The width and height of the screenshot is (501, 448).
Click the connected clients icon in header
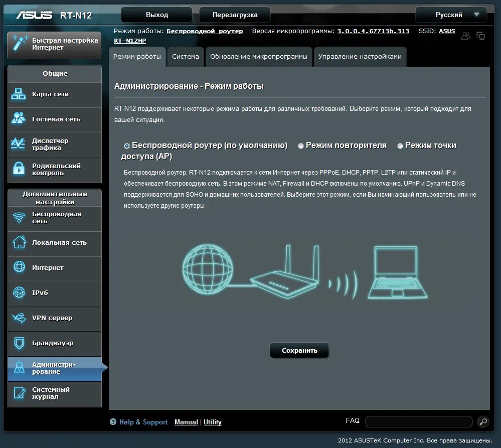(466, 36)
